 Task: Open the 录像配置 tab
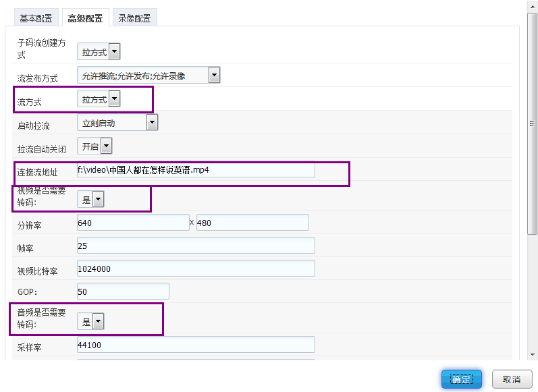tap(134, 18)
